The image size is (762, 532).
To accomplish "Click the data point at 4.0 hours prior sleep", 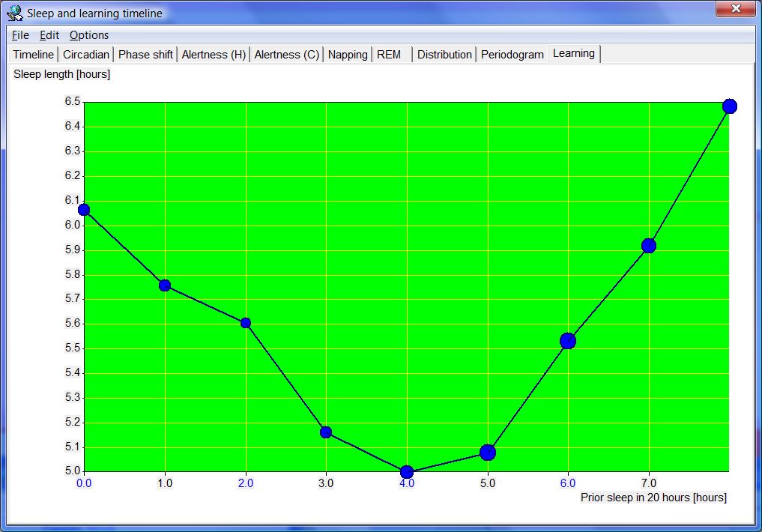I will click(x=407, y=472).
